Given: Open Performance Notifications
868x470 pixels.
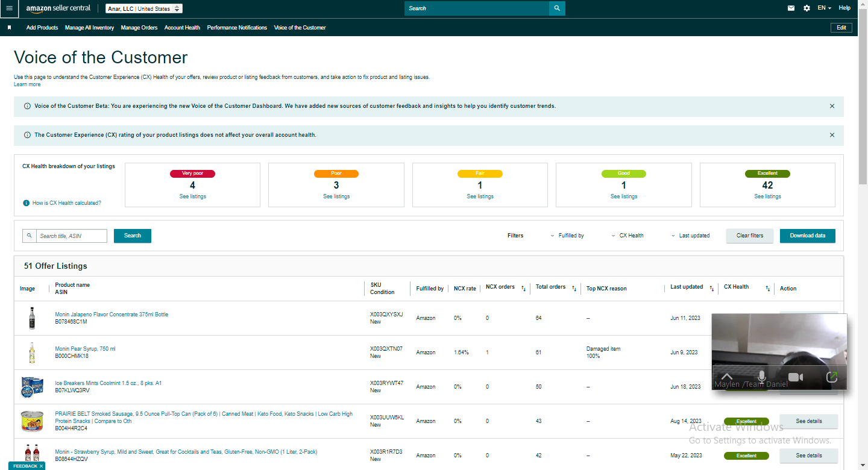Looking at the screenshot, I should click(237, 28).
